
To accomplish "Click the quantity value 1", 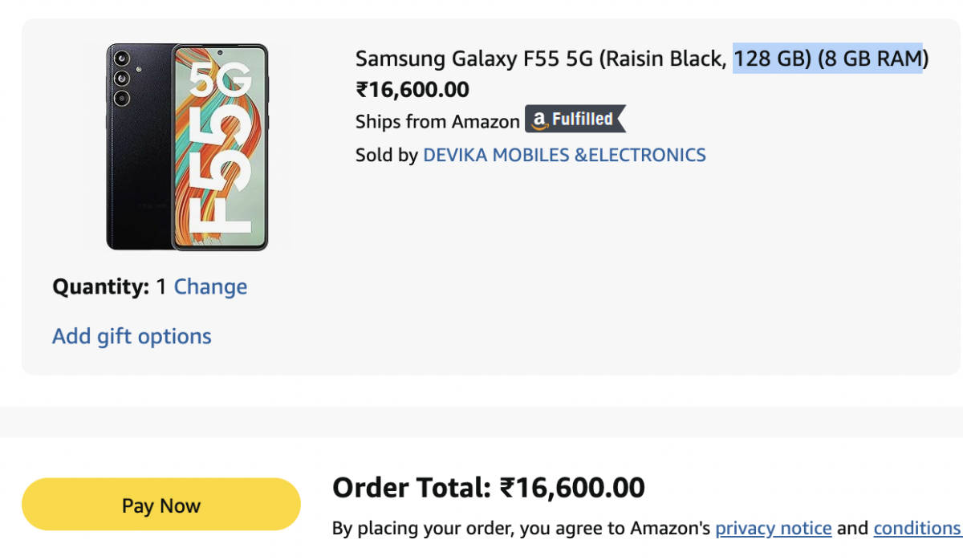I will tap(161, 286).
